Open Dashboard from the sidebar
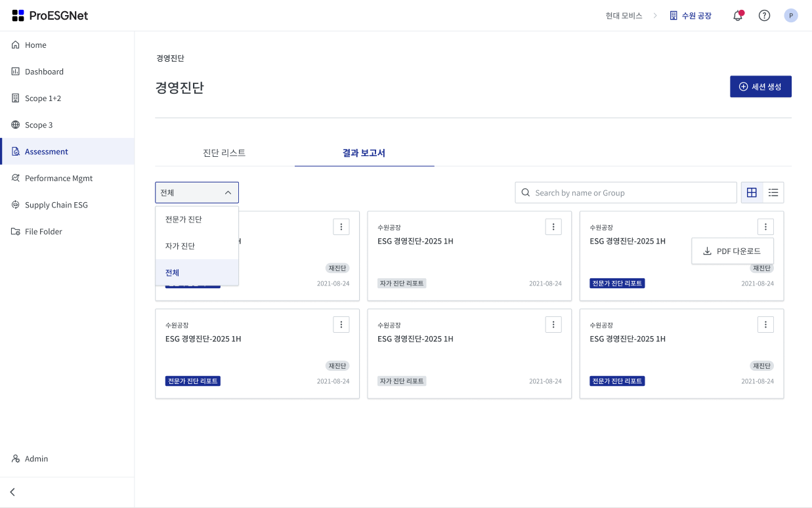 44,72
